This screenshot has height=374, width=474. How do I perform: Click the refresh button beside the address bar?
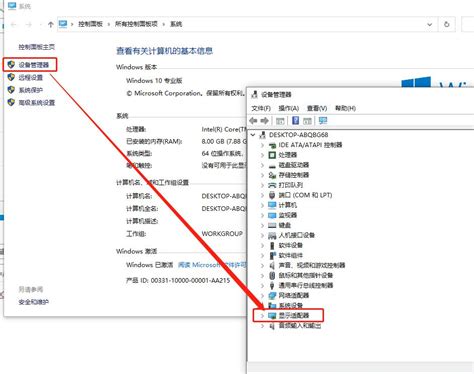pos(447,24)
